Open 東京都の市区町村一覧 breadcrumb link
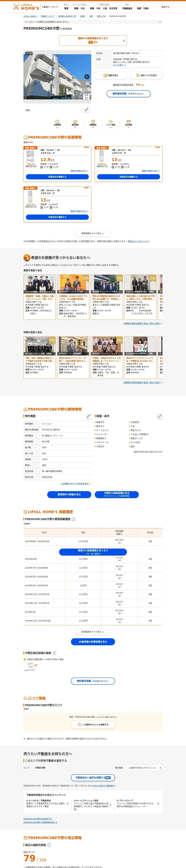Screen dimensions: 186x868 (x=67, y=16)
